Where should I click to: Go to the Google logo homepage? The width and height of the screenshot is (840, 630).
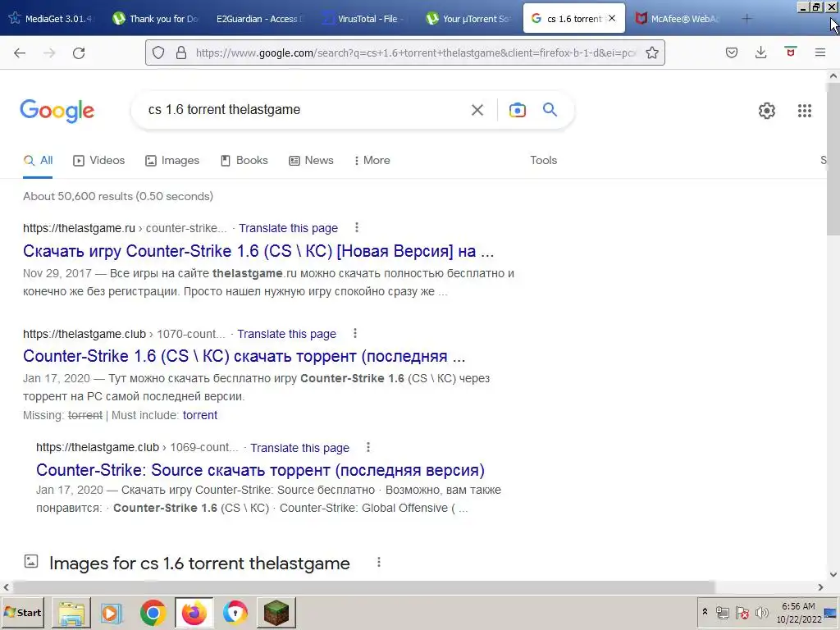pyautogui.click(x=57, y=111)
